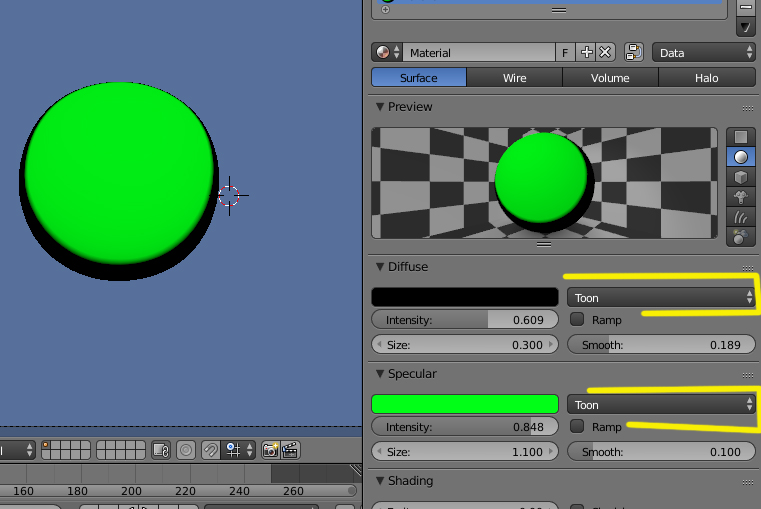
Task: Switch to the Volume tab
Action: tap(610, 78)
